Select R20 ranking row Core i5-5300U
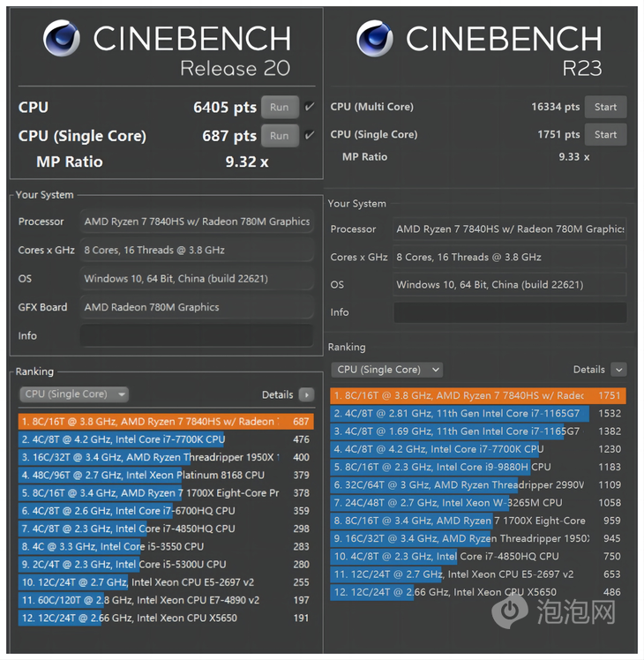 pyautogui.click(x=166, y=565)
